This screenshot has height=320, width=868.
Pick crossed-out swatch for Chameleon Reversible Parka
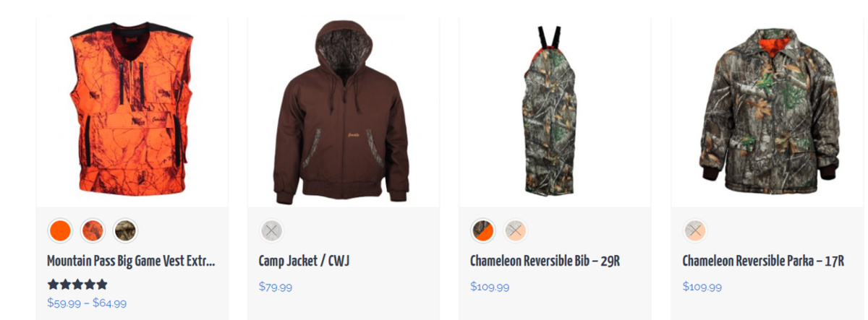click(695, 231)
